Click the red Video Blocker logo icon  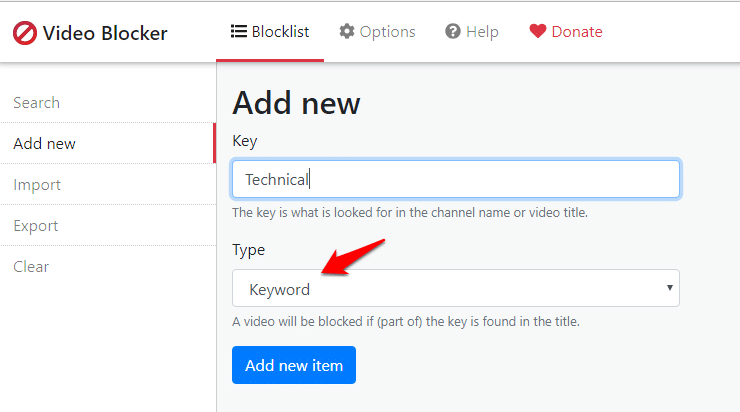pyautogui.click(x=25, y=33)
